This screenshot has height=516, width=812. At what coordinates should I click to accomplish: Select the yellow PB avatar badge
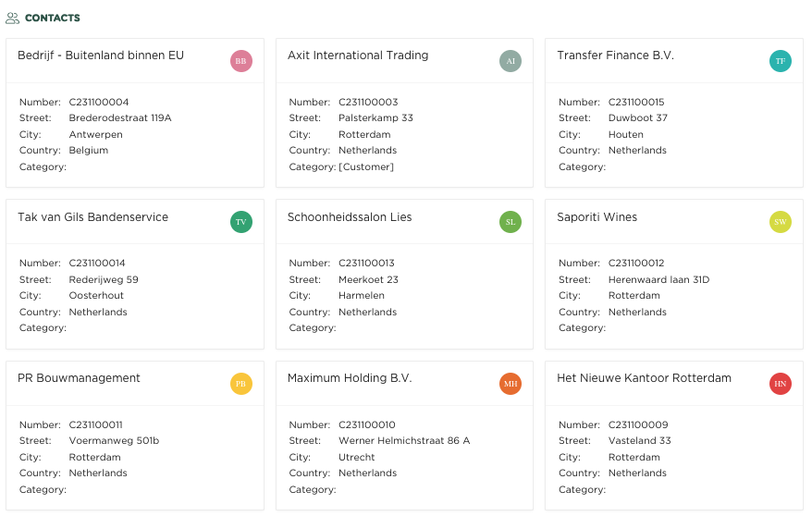coord(240,384)
